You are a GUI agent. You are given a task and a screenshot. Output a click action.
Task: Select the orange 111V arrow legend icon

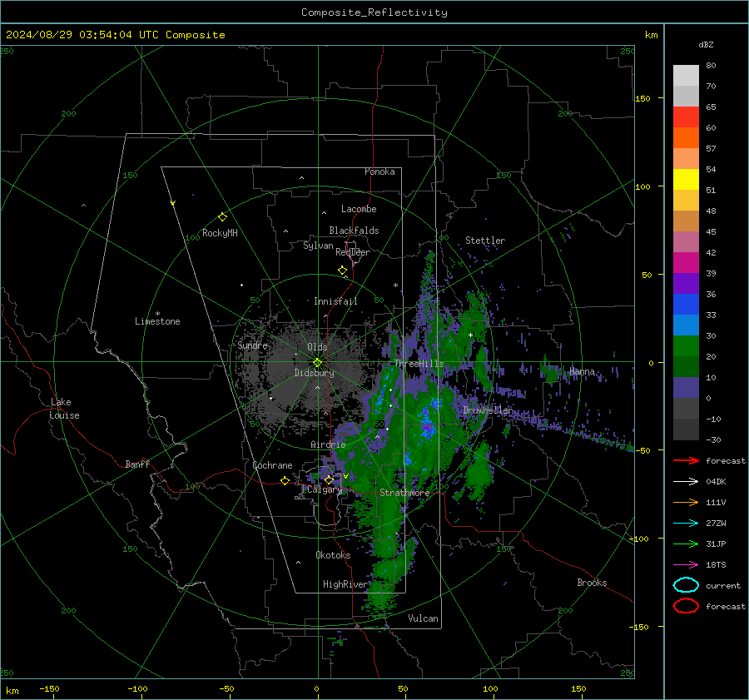[686, 502]
